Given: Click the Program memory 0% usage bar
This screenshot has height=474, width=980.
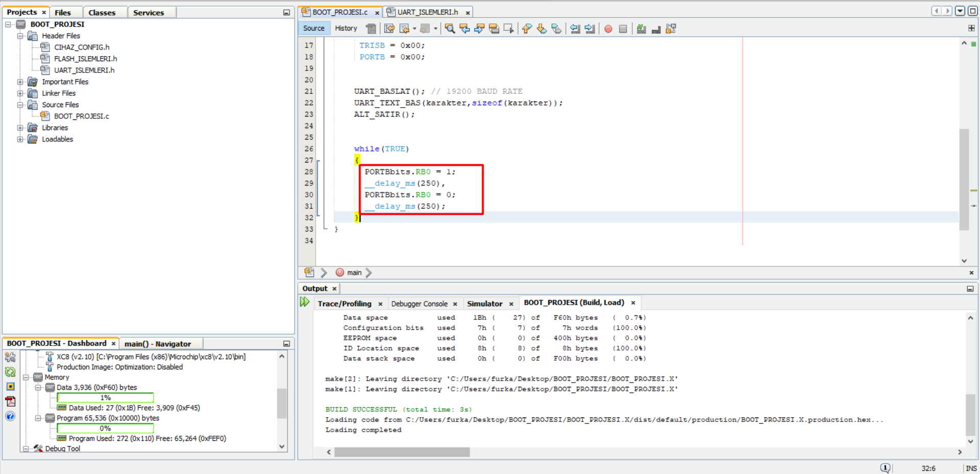Looking at the screenshot, I should click(105, 429).
